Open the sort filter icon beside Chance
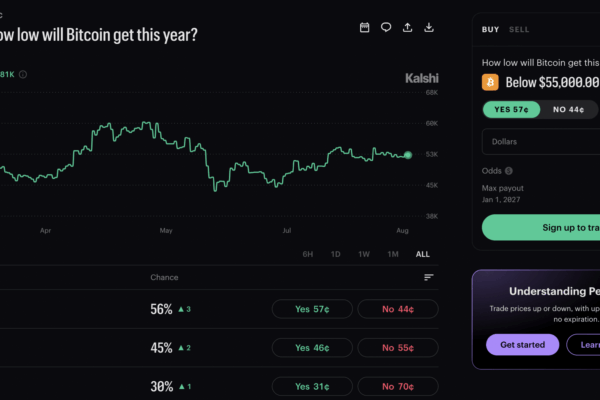This screenshot has height=400, width=600. 429,277
